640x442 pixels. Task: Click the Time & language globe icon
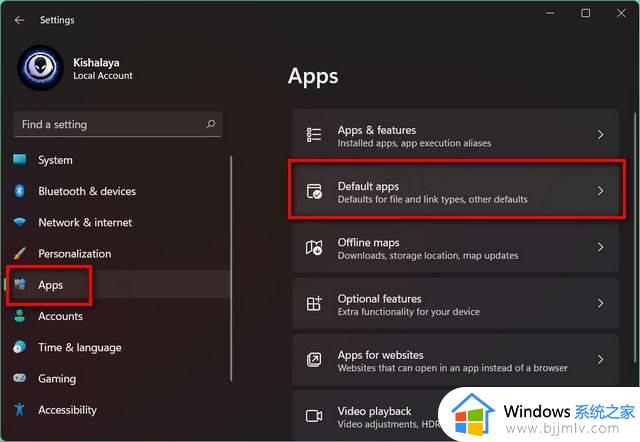click(20, 347)
